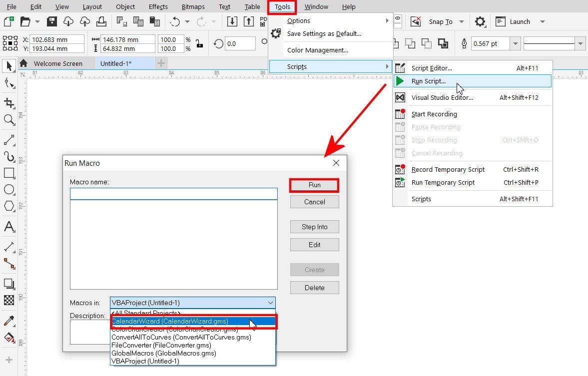Toggle the lock ratio for object scaling
Image resolution: width=588 pixels, height=376 pixels.
(x=199, y=44)
